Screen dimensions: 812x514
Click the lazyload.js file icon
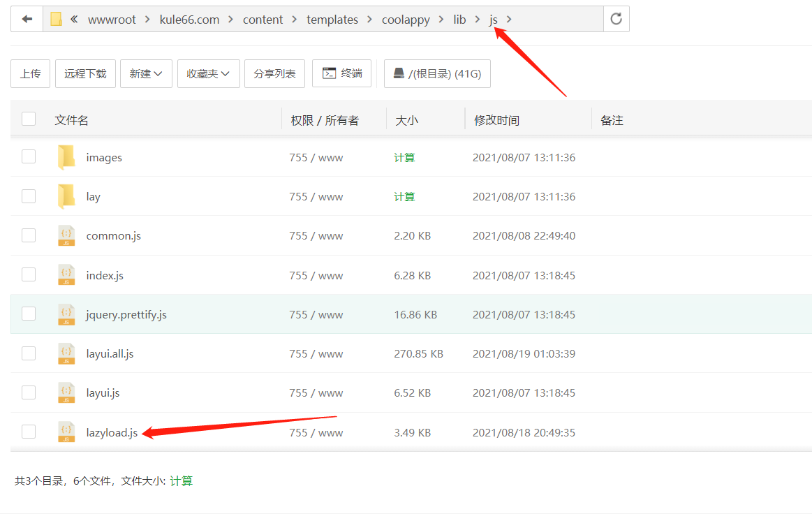pos(66,432)
